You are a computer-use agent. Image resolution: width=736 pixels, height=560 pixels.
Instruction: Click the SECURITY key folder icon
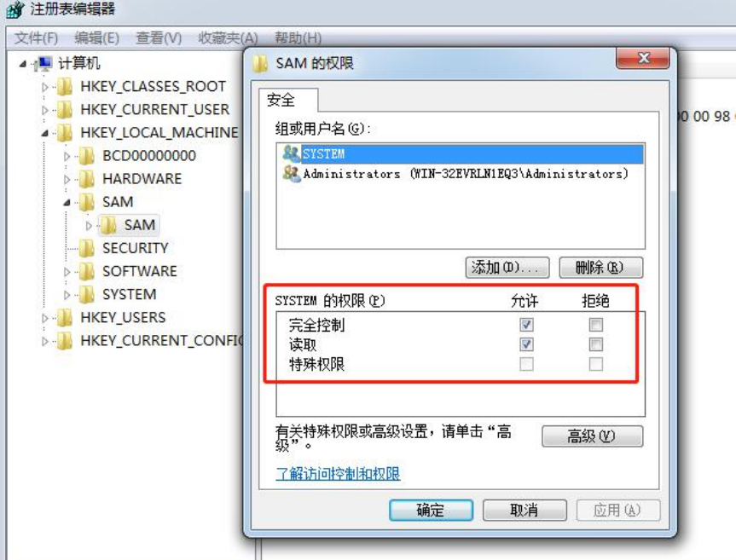coord(86,248)
